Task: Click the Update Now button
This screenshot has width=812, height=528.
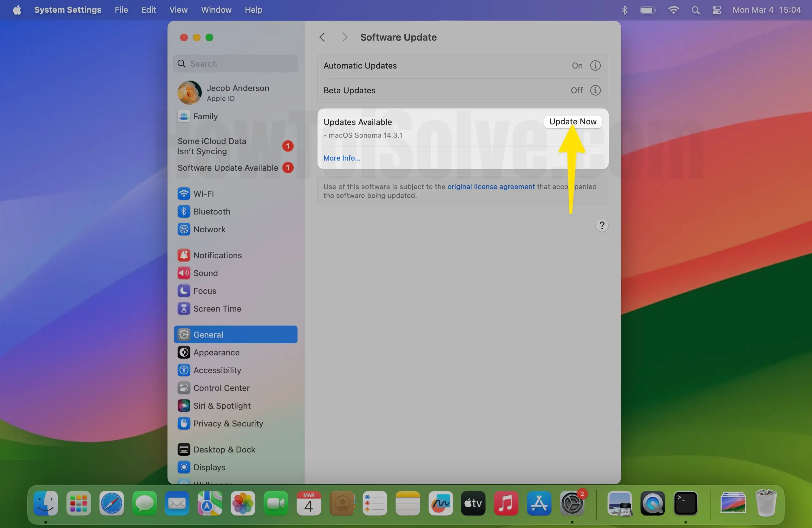Action: (x=573, y=122)
